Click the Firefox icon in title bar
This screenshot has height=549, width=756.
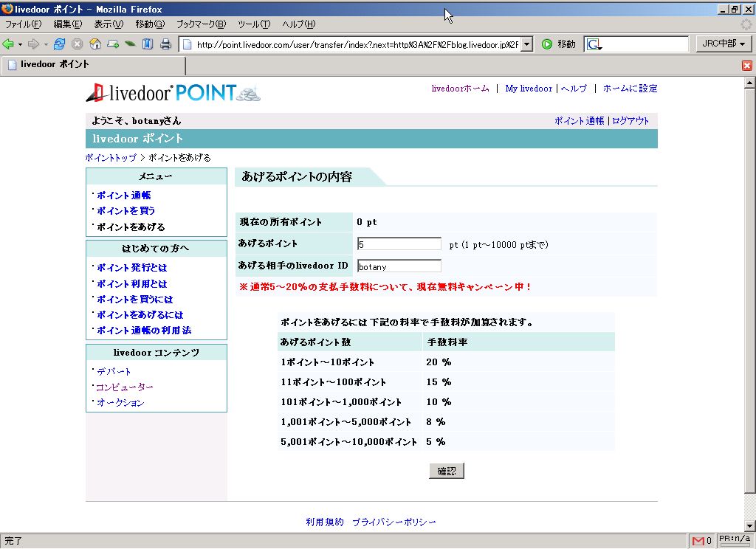7,9
